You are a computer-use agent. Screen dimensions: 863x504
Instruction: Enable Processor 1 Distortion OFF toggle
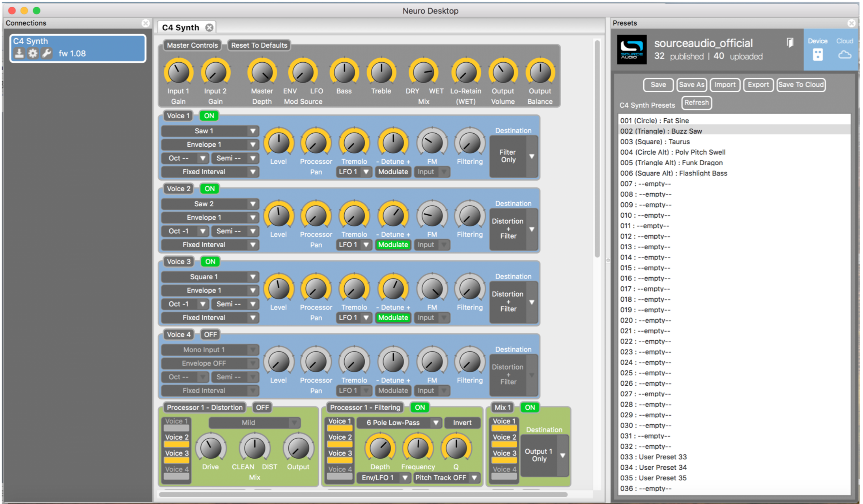pos(262,407)
